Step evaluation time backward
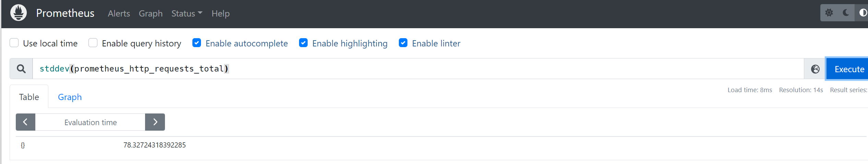 [25, 122]
